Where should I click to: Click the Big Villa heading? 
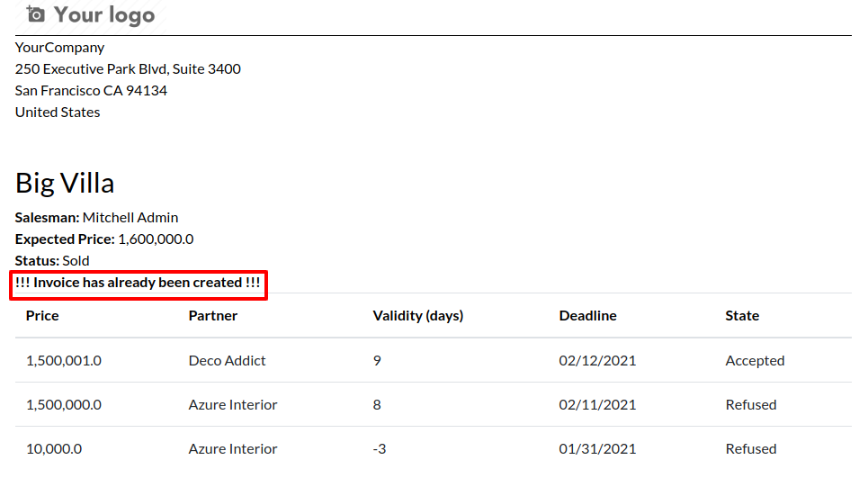(x=65, y=183)
